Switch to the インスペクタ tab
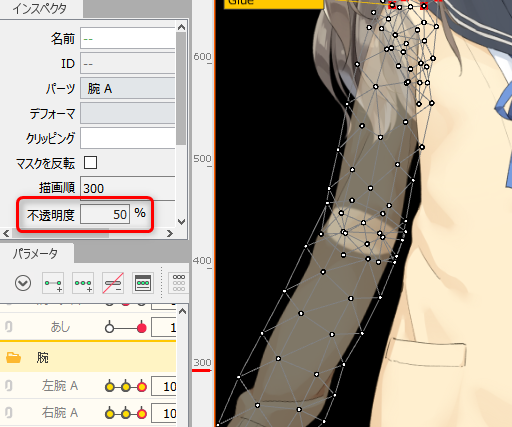512x427 pixels. pos(40,9)
